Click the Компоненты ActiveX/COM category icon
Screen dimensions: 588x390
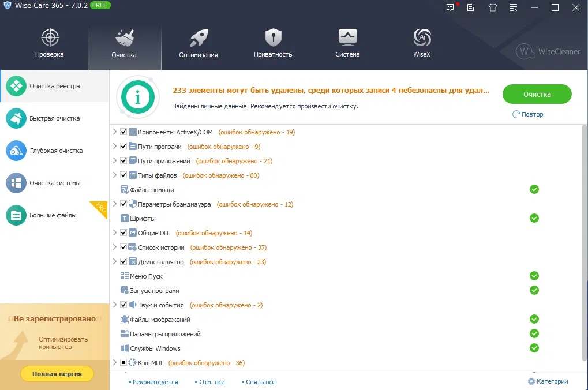tap(133, 132)
